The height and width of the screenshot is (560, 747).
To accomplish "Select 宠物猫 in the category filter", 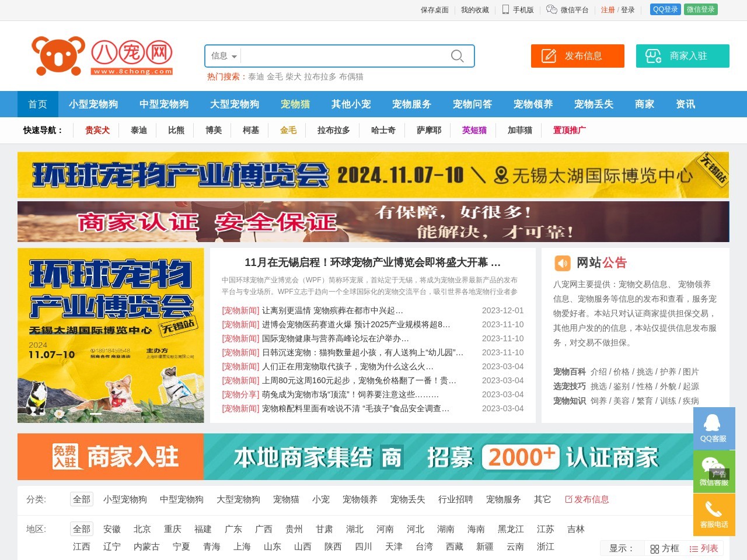I will [286, 499].
